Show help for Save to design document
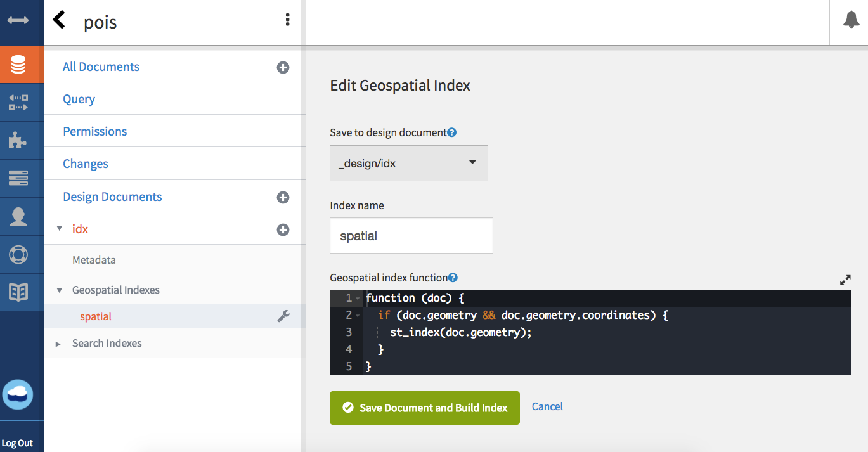The height and width of the screenshot is (452, 868). [x=452, y=132]
